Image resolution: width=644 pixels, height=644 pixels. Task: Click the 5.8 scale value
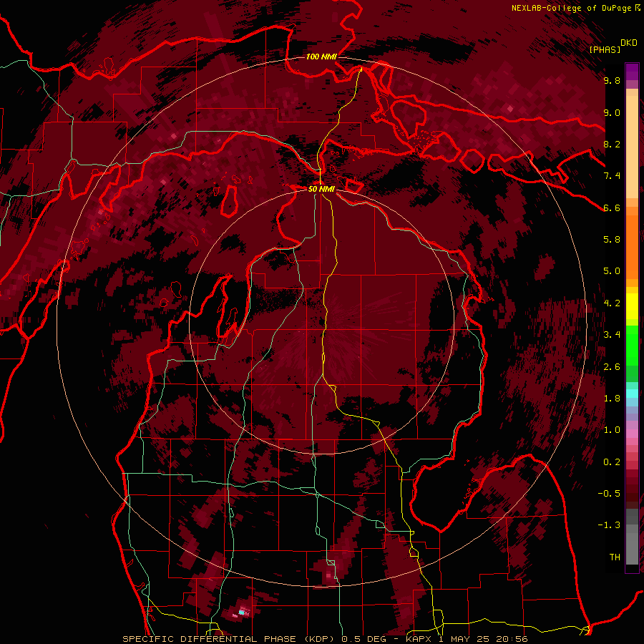pos(612,240)
